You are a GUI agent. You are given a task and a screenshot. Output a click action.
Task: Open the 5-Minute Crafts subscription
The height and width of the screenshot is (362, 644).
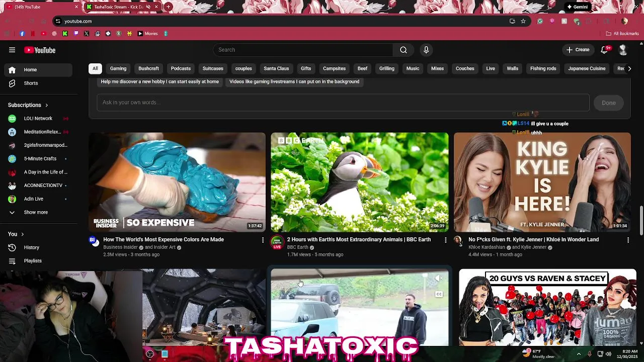[39, 159]
